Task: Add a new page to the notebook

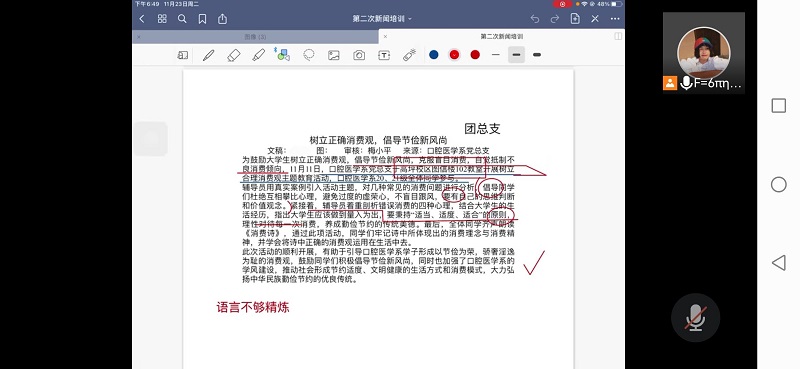Action: coord(575,19)
